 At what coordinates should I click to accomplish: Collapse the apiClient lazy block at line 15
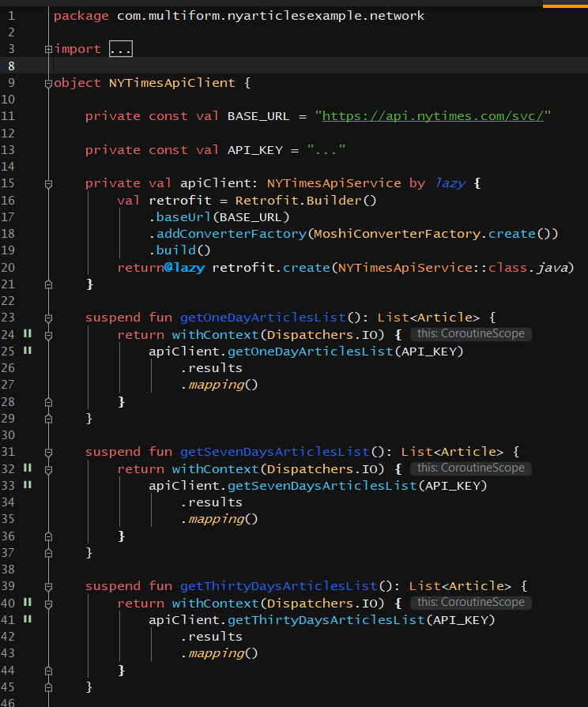48,184
